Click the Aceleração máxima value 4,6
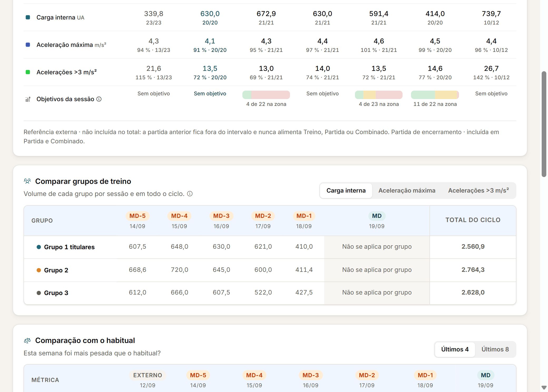The image size is (548, 392). pyautogui.click(x=379, y=41)
